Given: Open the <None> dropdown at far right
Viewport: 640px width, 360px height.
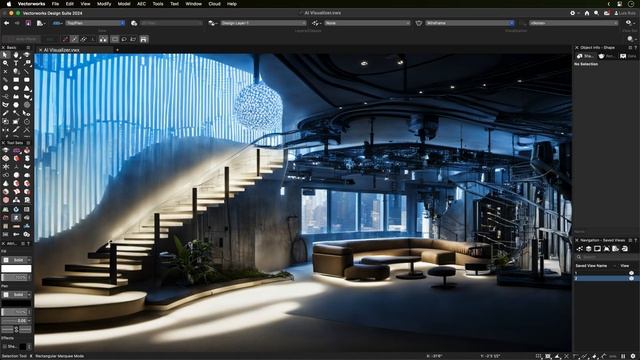Looking at the screenshot, I should [x=573, y=23].
